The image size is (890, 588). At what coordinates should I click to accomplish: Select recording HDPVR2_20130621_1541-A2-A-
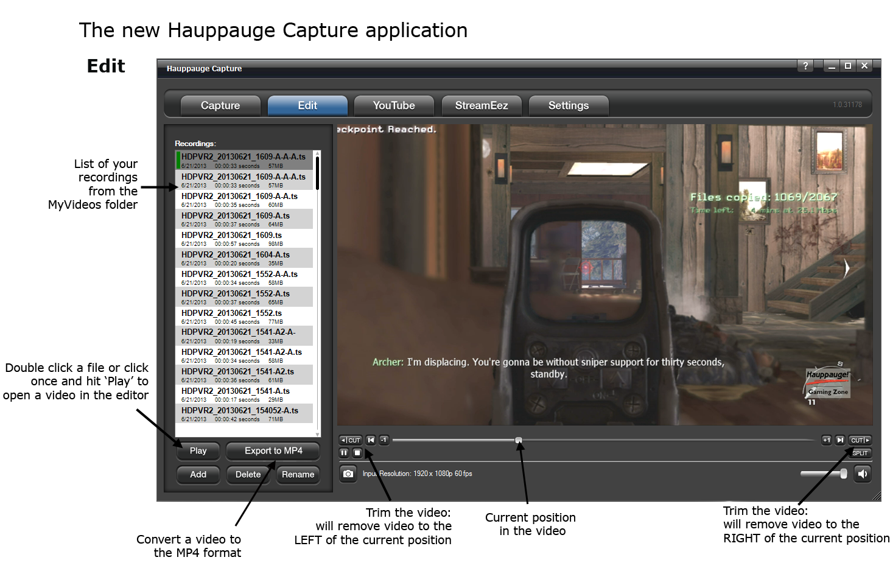pyautogui.click(x=244, y=335)
